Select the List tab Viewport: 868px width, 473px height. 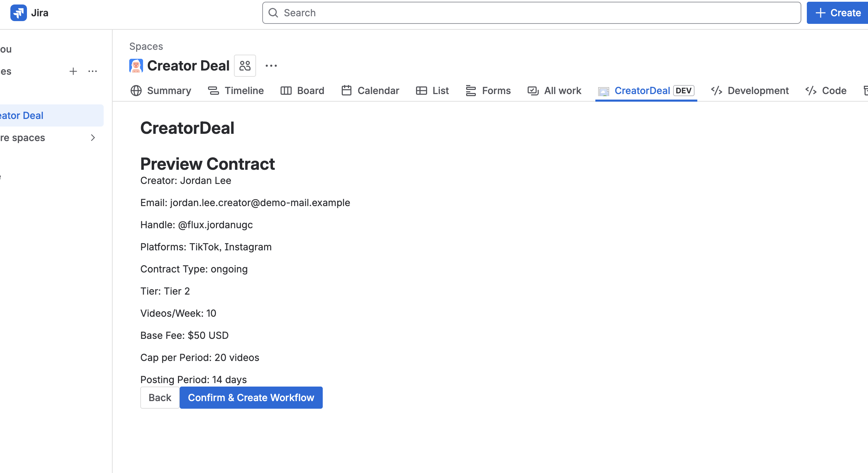point(432,91)
